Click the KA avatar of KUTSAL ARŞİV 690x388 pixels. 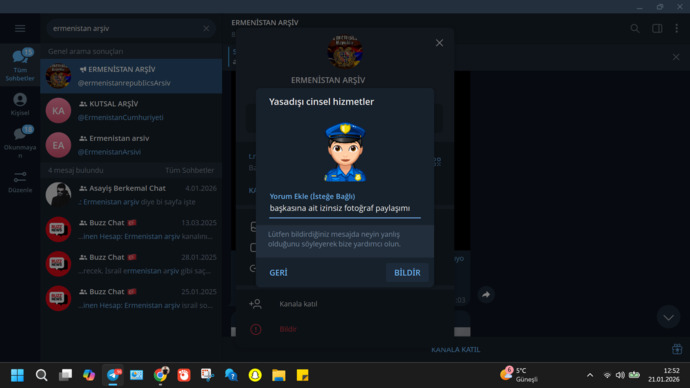pyautogui.click(x=58, y=110)
